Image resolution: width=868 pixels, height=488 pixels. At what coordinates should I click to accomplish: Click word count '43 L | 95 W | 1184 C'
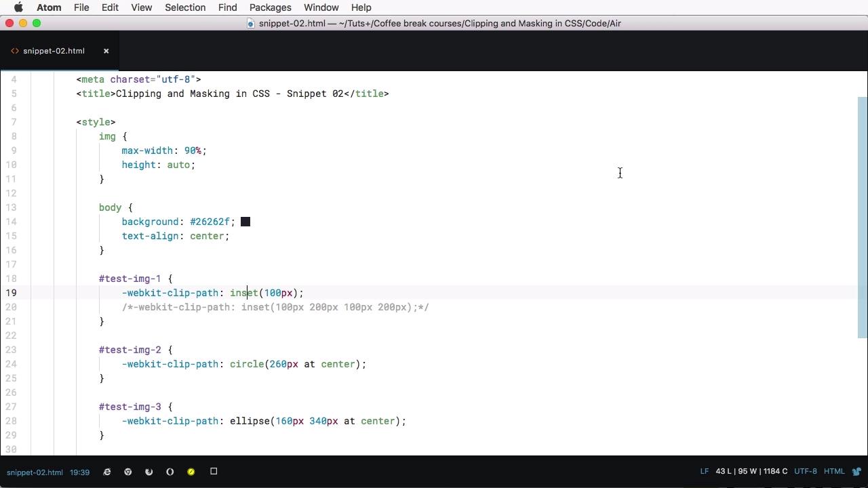click(751, 471)
